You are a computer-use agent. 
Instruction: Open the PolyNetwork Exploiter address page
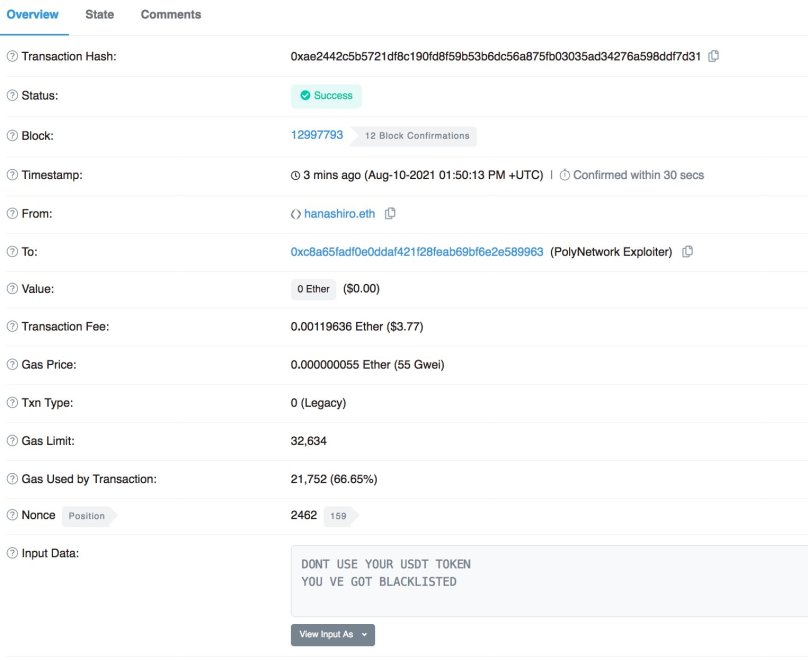tap(412, 251)
